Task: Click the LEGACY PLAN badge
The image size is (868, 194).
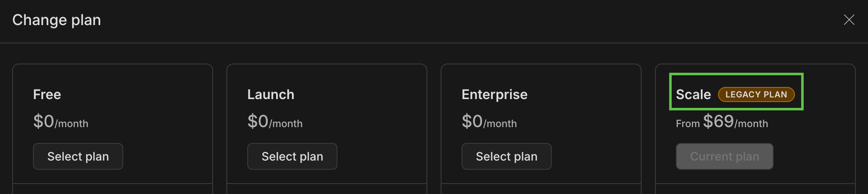Action: coord(756,94)
